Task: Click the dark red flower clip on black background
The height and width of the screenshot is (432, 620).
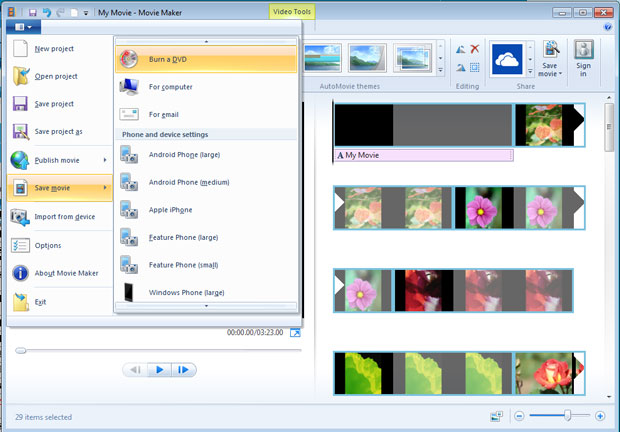Action: point(424,291)
